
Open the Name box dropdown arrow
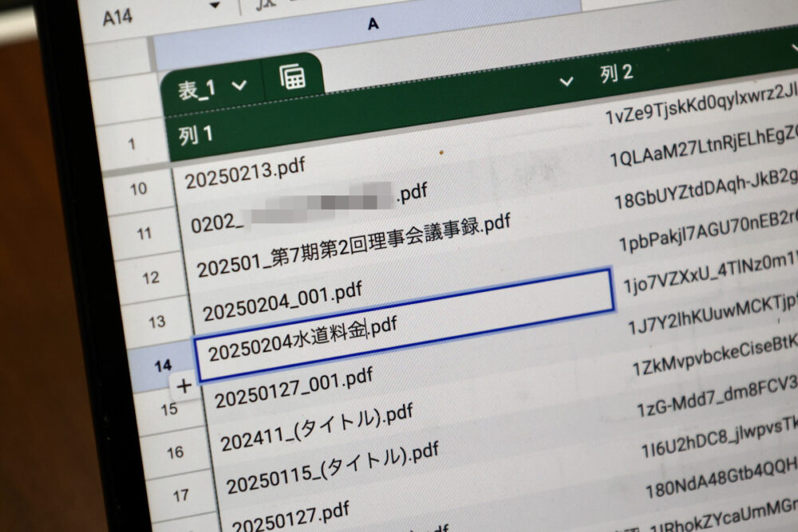coord(214,6)
